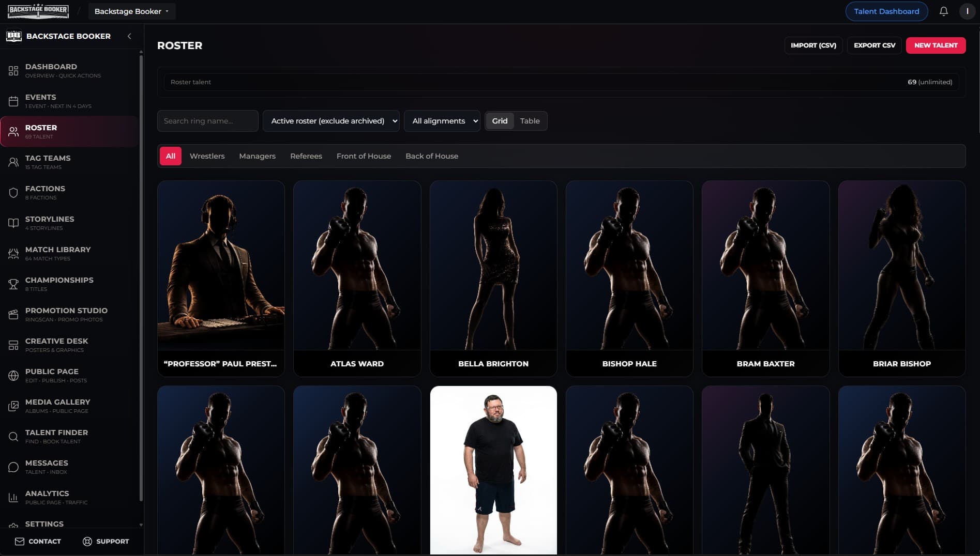Keep Grid view selected for roster
This screenshot has height=556, width=980.
click(x=500, y=121)
